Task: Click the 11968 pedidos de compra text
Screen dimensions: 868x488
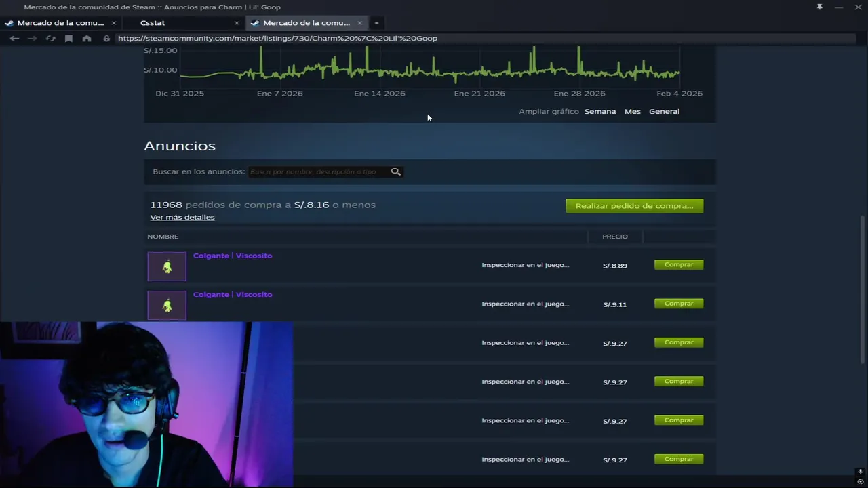Action: (262, 205)
